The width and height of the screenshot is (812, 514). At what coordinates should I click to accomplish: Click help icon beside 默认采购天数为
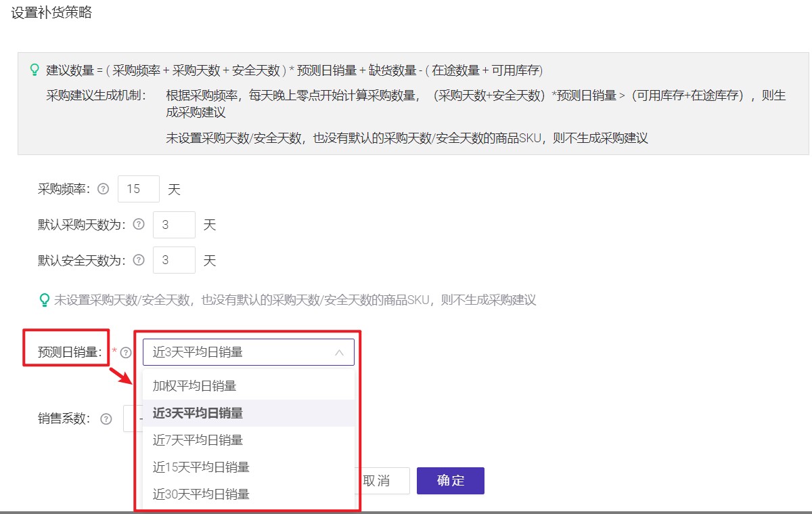coord(139,224)
